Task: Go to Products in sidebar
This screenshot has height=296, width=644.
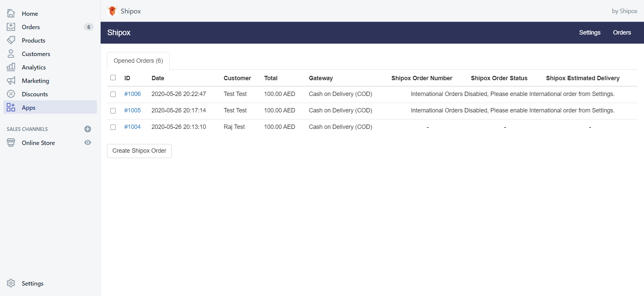Action: pyautogui.click(x=50, y=40)
